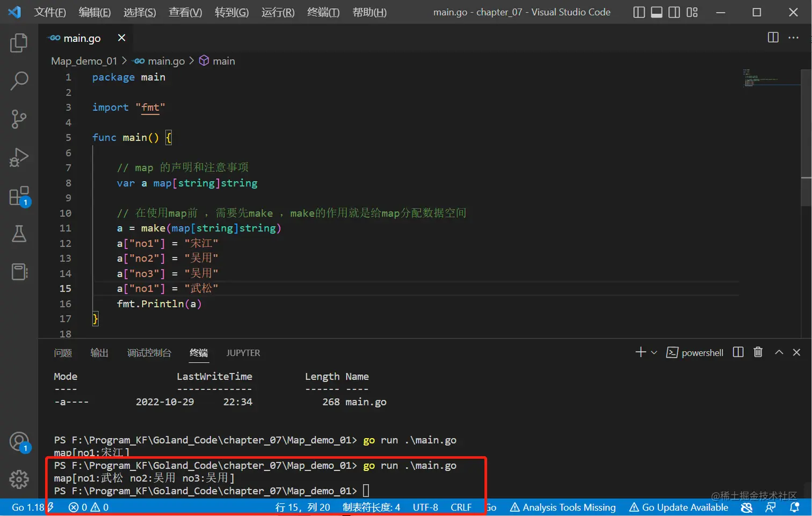Image resolution: width=812 pixels, height=516 pixels.
Task: Click terminal output '268 main.go' row
Action: coord(220,402)
